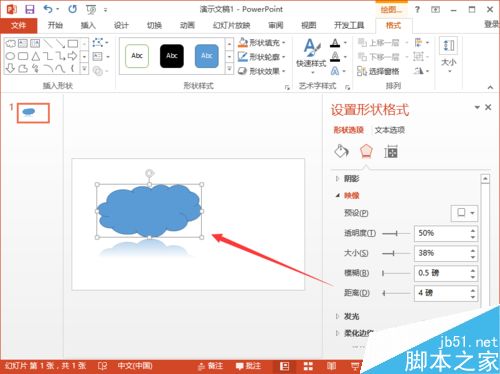Viewport: 500px width, 374px height.
Task: Open the 形状填充 (Shape Fill) dropdown
Action: click(262, 43)
